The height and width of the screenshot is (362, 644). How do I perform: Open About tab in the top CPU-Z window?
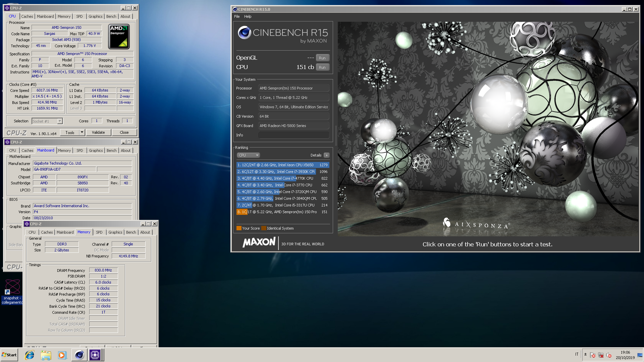point(125,16)
